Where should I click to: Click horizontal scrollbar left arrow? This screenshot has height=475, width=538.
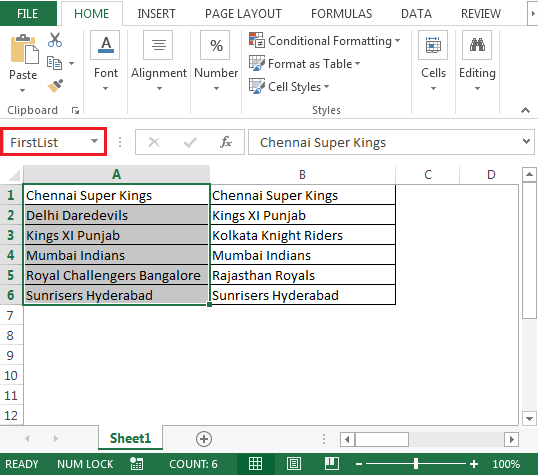(x=347, y=439)
